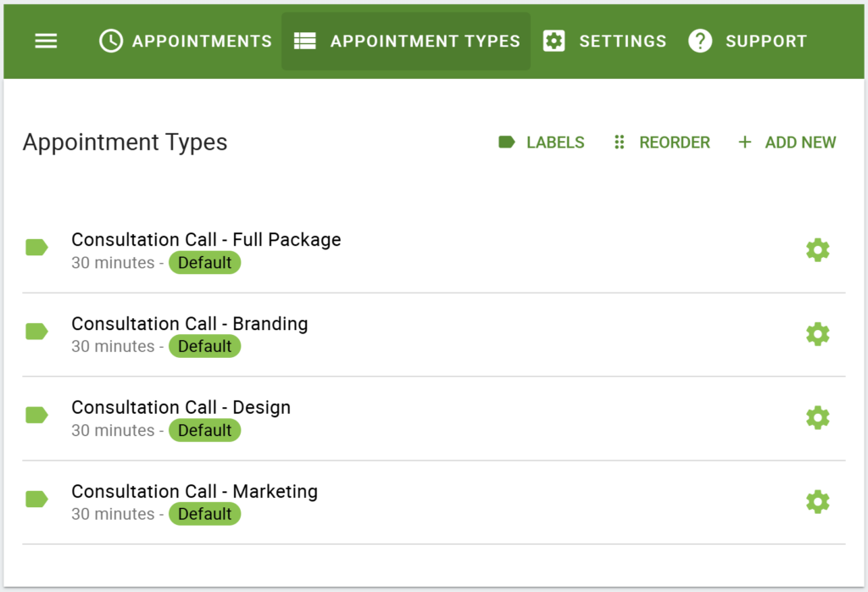
Task: Click Add New to create an appointment type
Action: point(787,142)
